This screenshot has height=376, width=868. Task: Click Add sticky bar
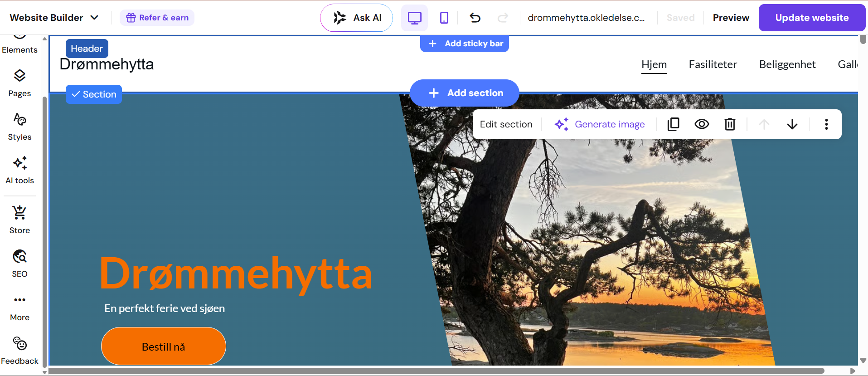tap(465, 44)
